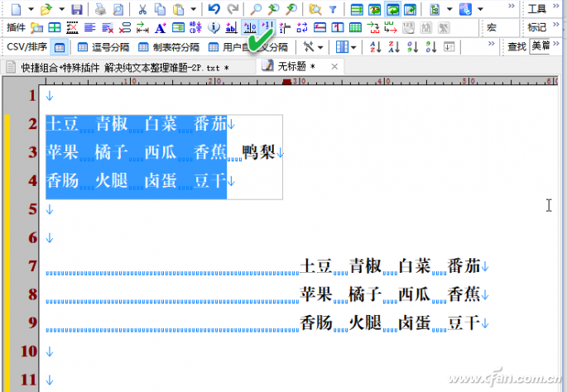Click the text 鸭梨 on line 3

point(258,152)
